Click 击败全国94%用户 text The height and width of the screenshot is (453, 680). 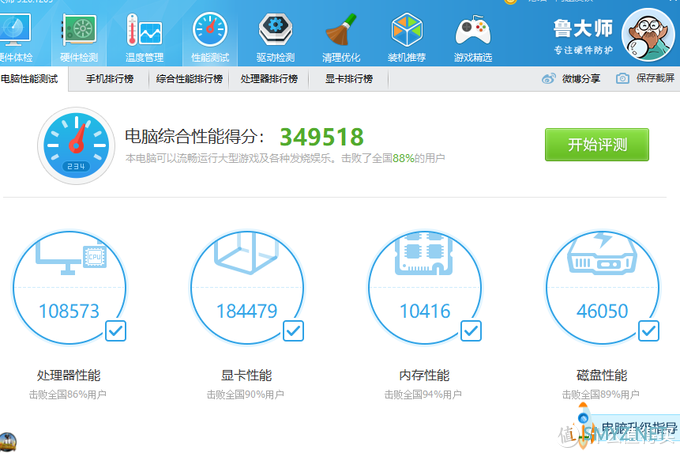[x=423, y=394]
